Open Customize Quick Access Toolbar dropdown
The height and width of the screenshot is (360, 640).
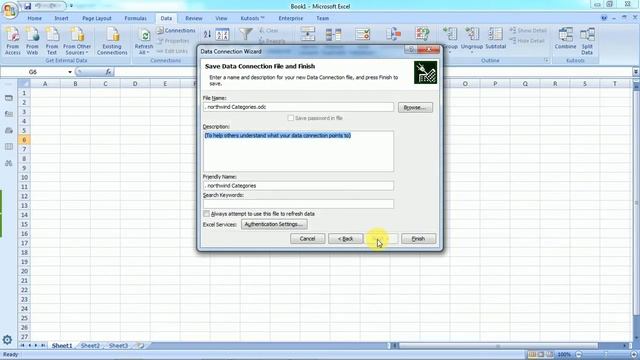[71, 6]
